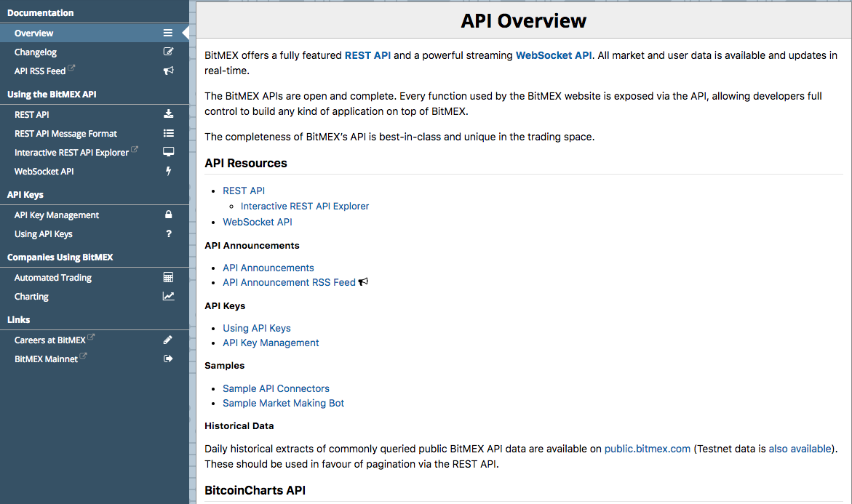This screenshot has height=504, width=852.
Task: Open API Key Management link in content
Action: (271, 343)
